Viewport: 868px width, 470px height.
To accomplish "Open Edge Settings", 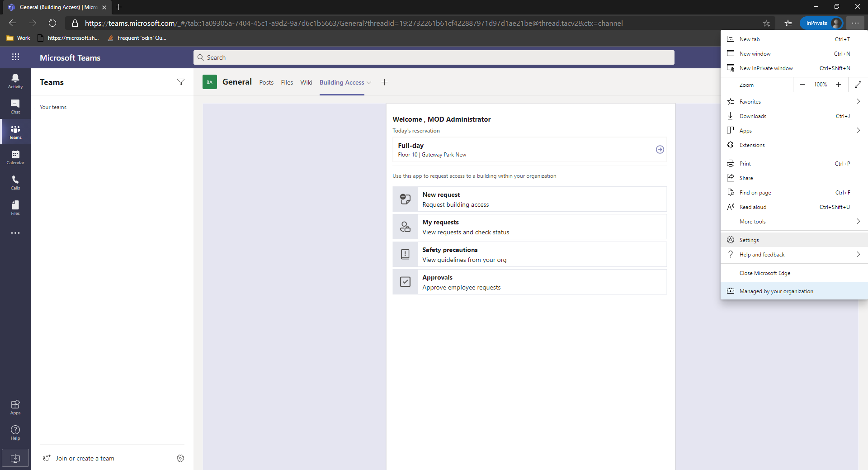I will 794,240.
